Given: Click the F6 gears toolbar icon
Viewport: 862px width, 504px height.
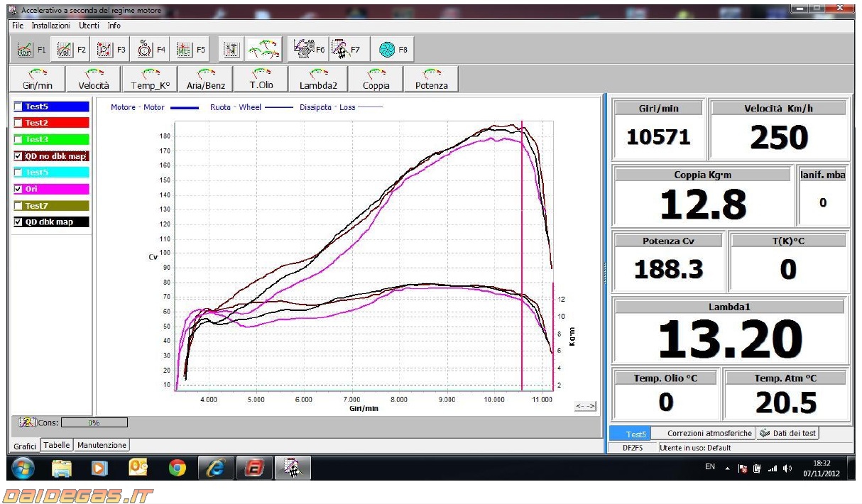Looking at the screenshot, I should coord(309,50).
